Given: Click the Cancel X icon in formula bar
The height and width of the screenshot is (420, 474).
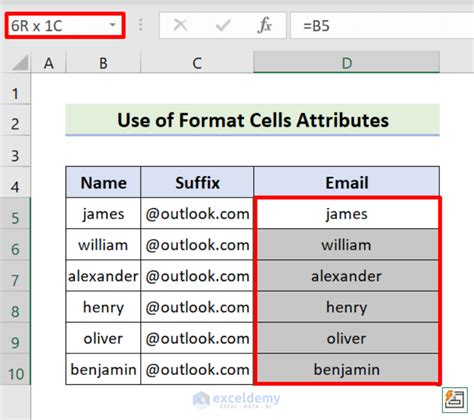Looking at the screenshot, I should pyautogui.click(x=181, y=25).
